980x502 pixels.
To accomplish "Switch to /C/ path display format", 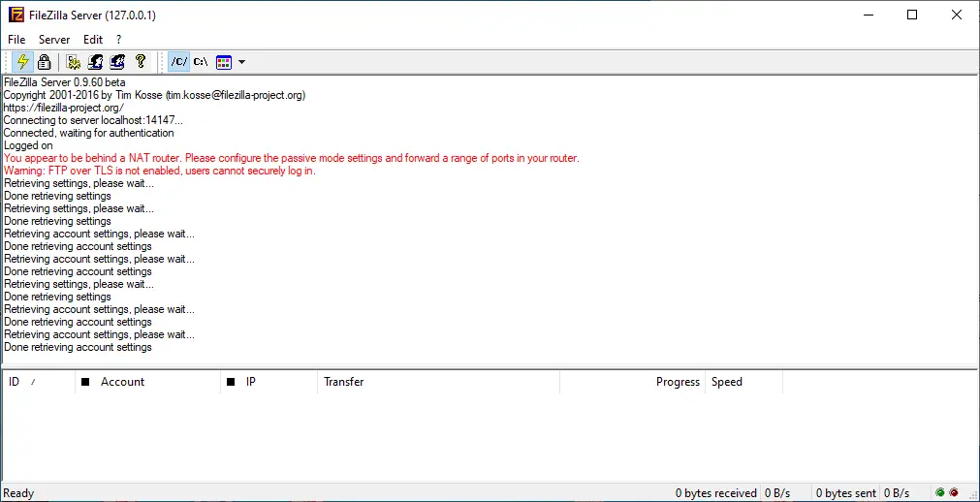I will 178,62.
